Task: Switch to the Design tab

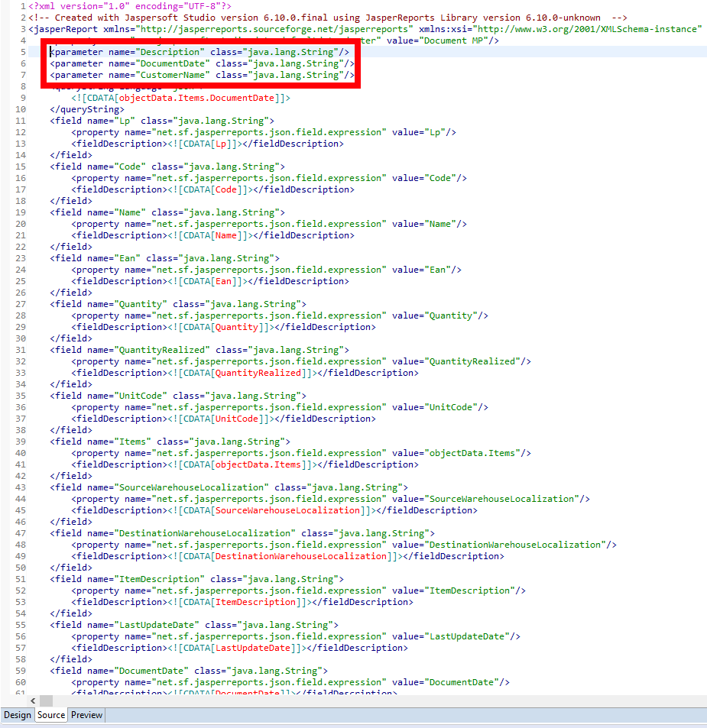Action: [x=17, y=715]
